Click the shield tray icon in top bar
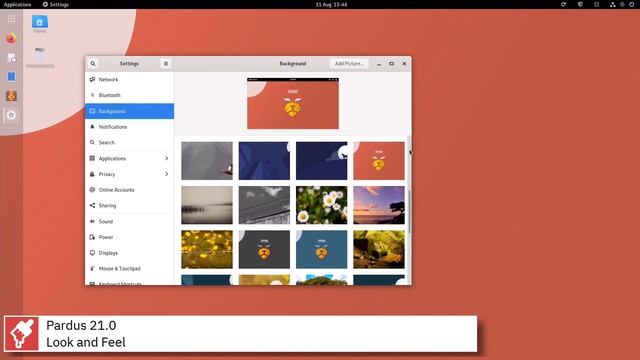Viewport: 640px width, 360px height. pyautogui.click(x=580, y=4)
